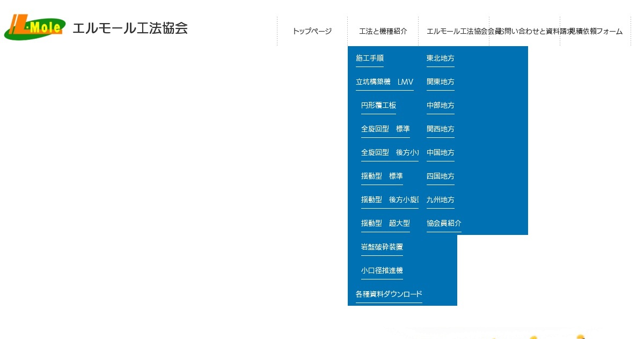644x339 pixels.
Task: Click 各種資料ダウンロード at the submenu bottom
Action: [388, 294]
